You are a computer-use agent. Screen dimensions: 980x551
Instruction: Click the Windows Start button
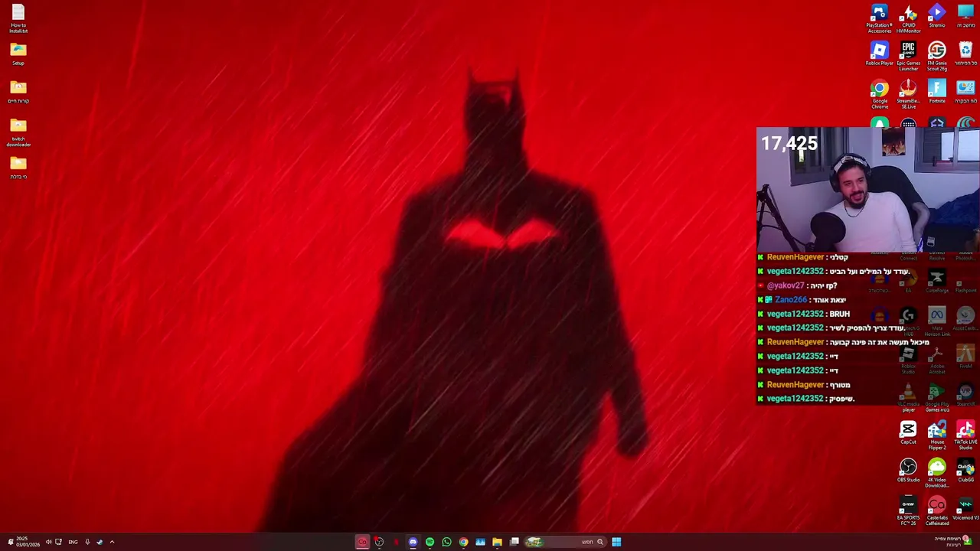tap(616, 542)
